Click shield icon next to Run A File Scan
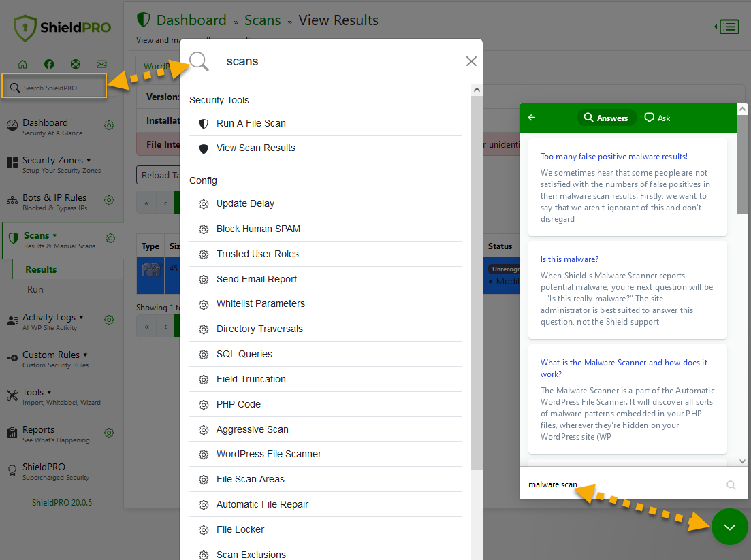Screen dimensions: 751x560 [x=204, y=124]
